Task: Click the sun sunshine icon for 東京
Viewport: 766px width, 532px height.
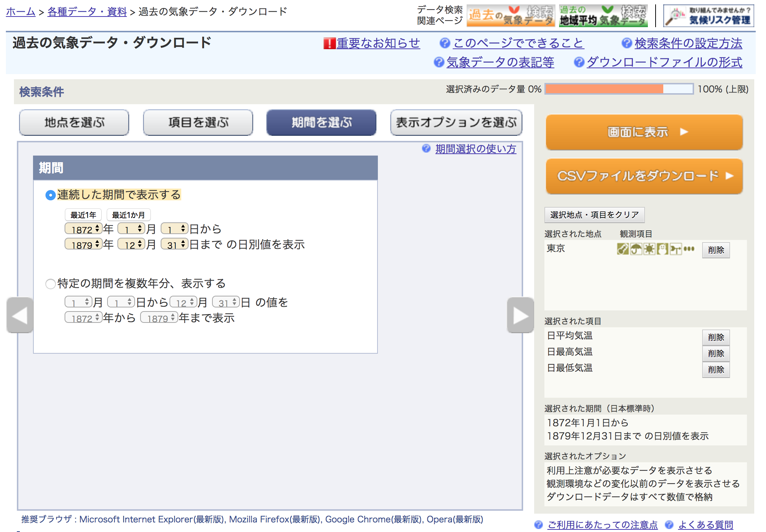Action: click(649, 249)
